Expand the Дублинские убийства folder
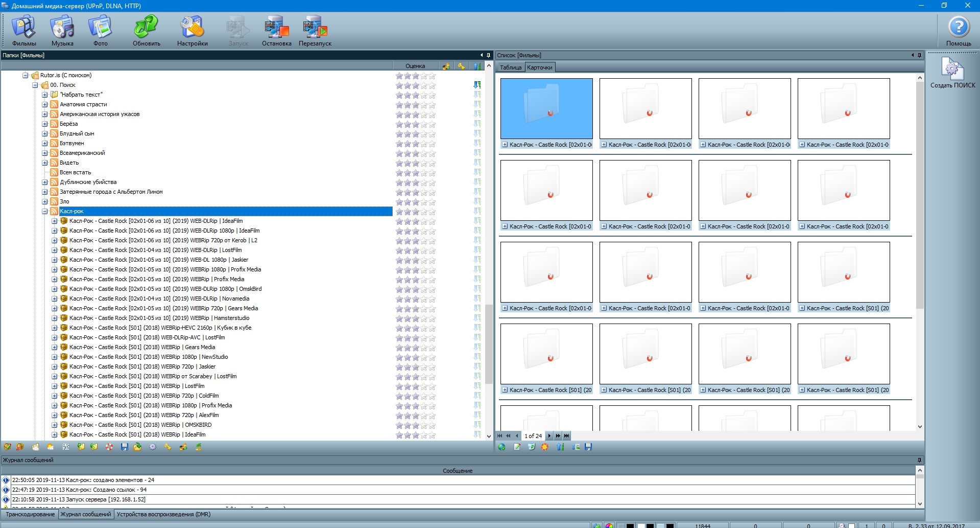 [45, 182]
